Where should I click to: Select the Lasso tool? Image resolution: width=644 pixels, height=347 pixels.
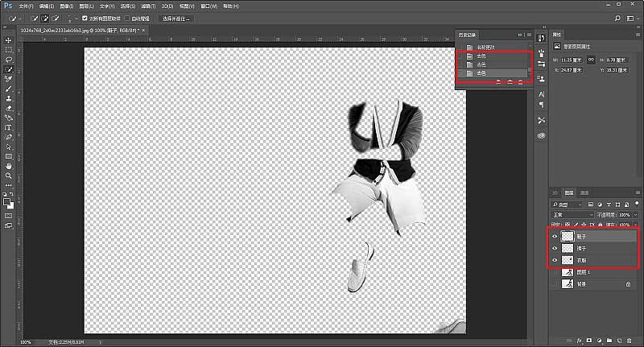9,60
